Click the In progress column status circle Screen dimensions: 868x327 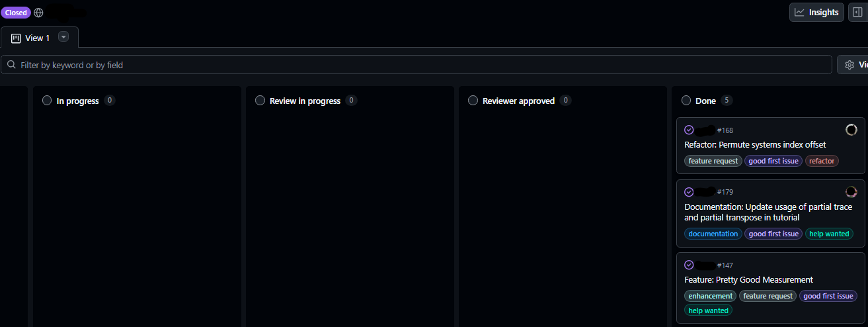click(x=47, y=101)
